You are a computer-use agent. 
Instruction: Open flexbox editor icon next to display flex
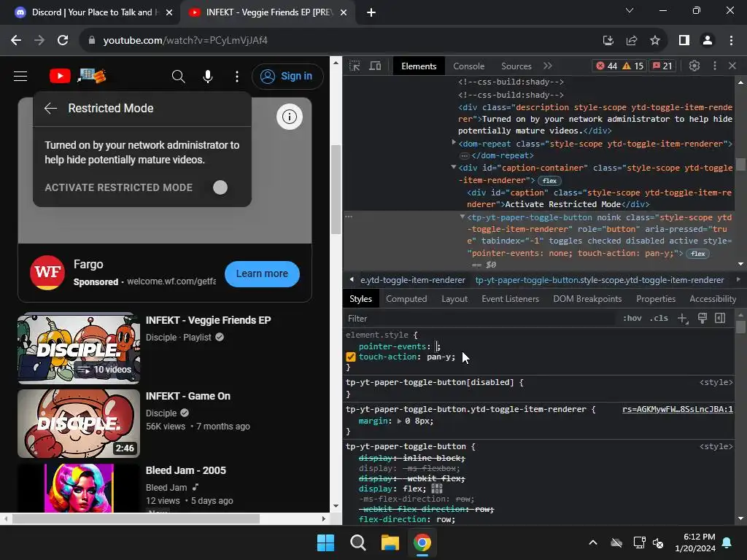point(437,489)
